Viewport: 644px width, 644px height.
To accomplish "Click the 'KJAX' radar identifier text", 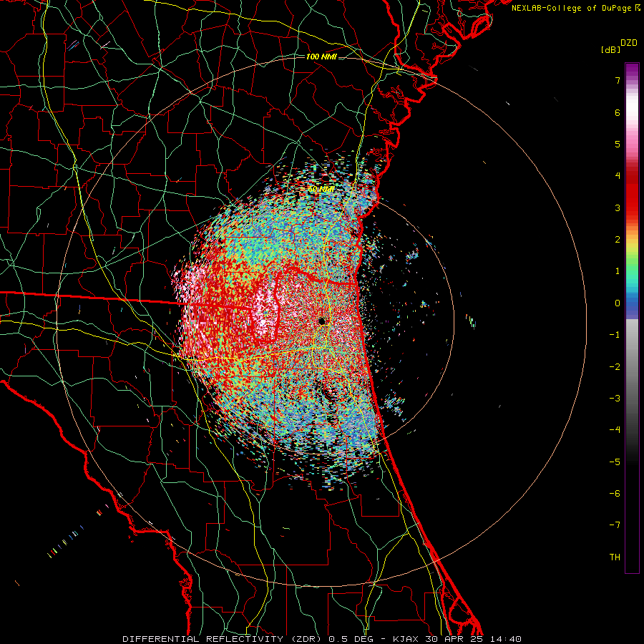I will click(406, 639).
